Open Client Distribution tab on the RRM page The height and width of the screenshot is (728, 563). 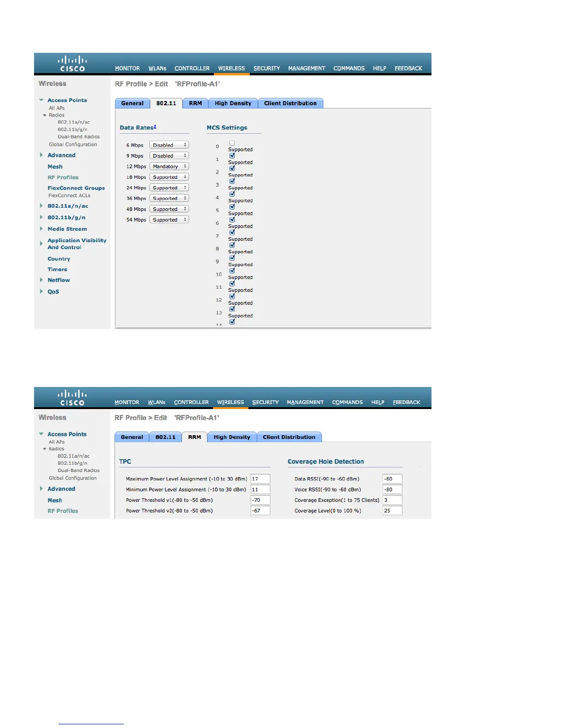(289, 437)
